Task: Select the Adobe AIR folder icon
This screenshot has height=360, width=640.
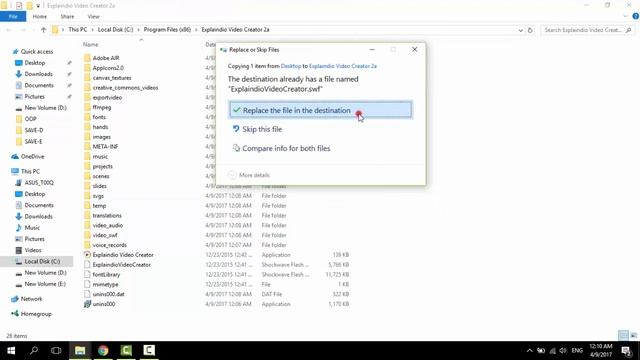Action: coord(87,58)
